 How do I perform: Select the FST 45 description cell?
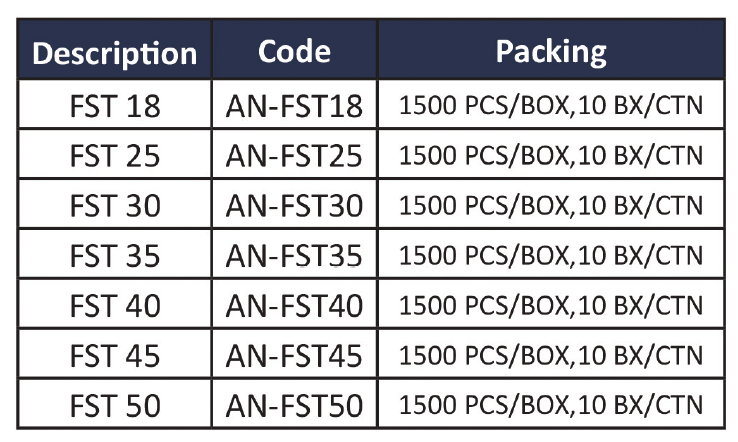click(x=114, y=354)
